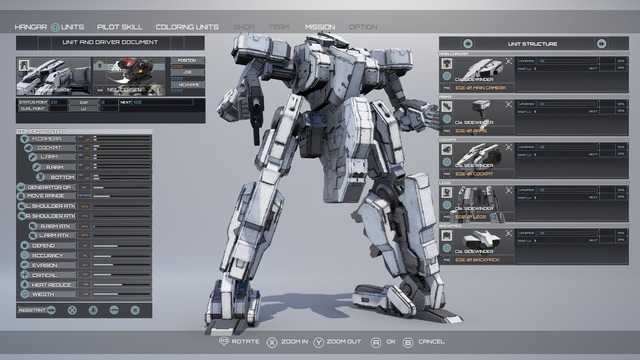Click the Cockpit part type icon
Image resolution: width=640 pixels, height=360 pixels.
(447, 150)
